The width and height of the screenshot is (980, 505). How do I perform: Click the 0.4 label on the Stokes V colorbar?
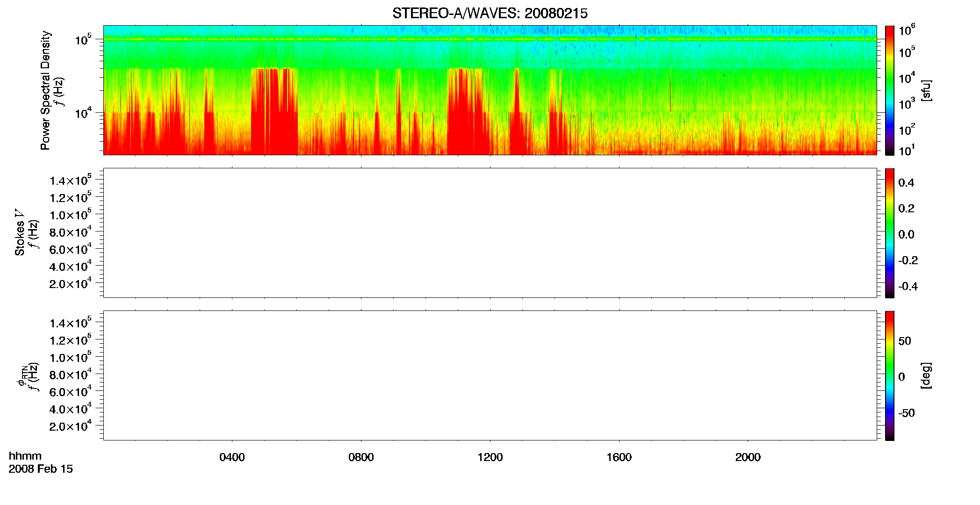pos(906,183)
